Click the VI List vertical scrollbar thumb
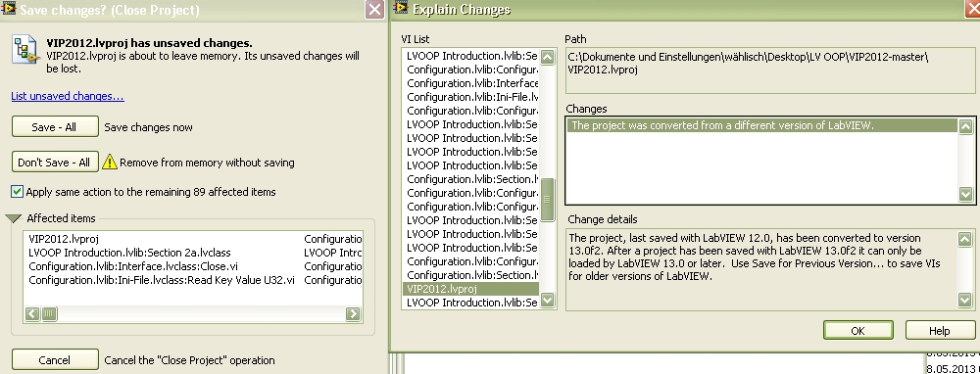Screen dimensions: 980x374 [x=548, y=200]
